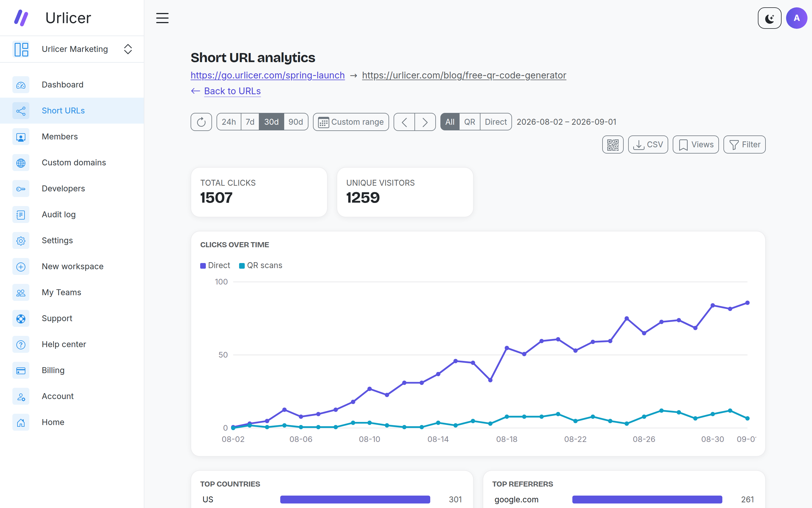The image size is (812, 508).
Task: Click the Billing card icon
Action: [21, 370]
